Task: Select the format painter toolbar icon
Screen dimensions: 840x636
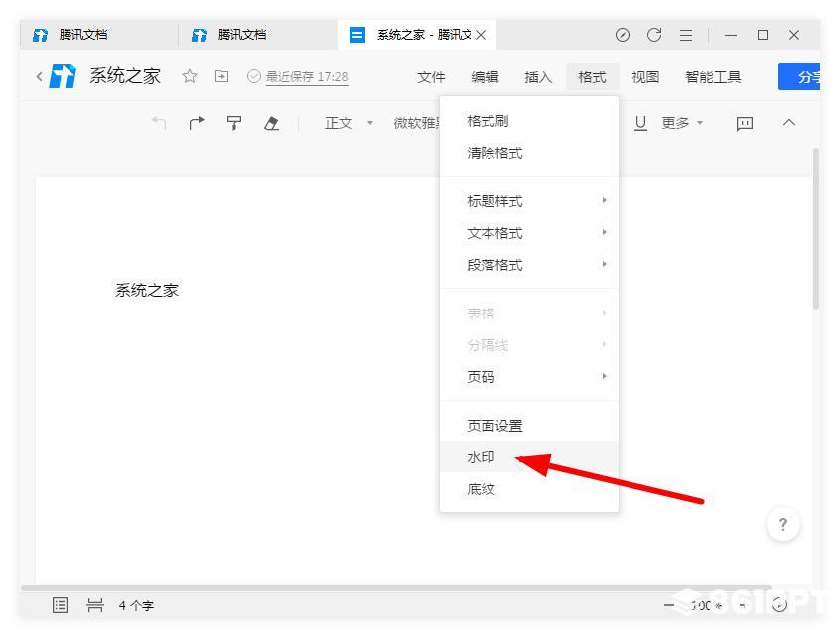Action: (234, 123)
